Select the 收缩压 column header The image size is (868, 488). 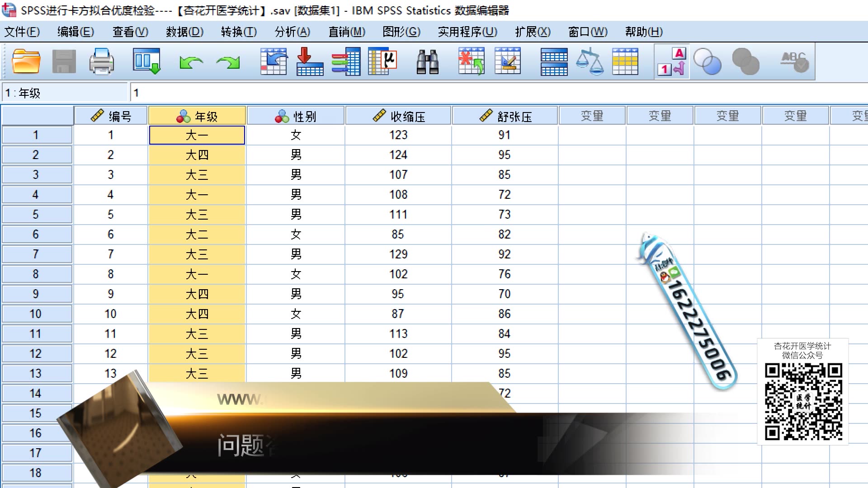click(x=398, y=116)
